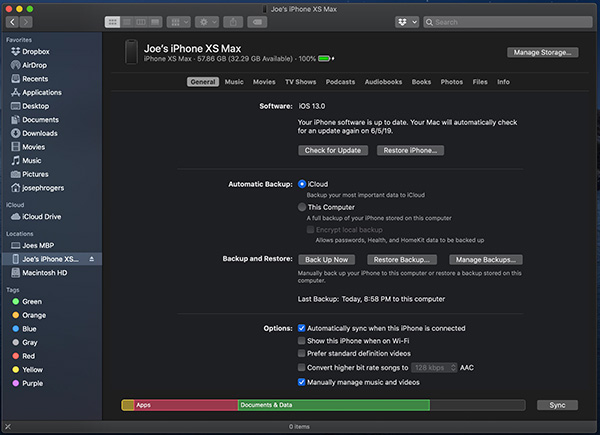Select iCloud automatic backup option
The image size is (600, 435).
(x=302, y=184)
